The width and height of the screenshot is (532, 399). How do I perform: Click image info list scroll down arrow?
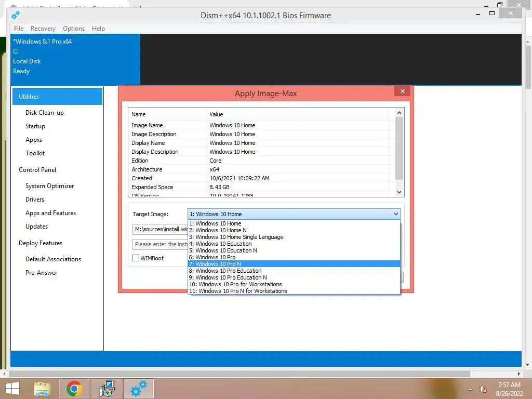click(400, 192)
